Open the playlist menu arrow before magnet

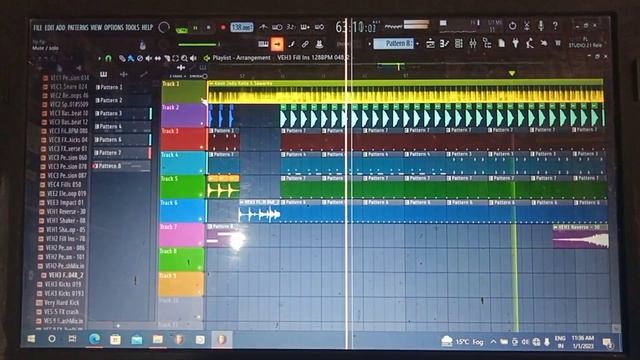point(100,59)
